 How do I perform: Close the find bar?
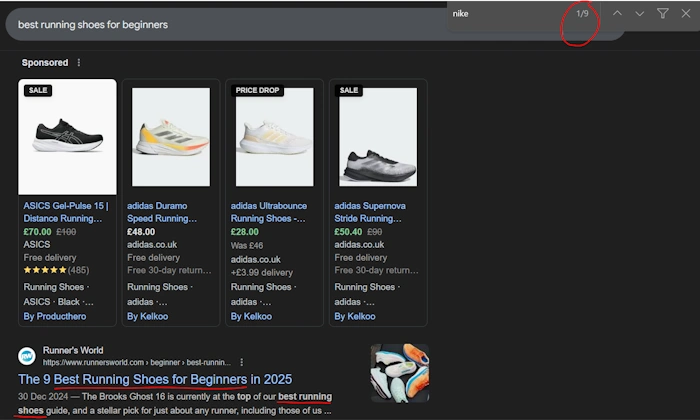pos(686,13)
